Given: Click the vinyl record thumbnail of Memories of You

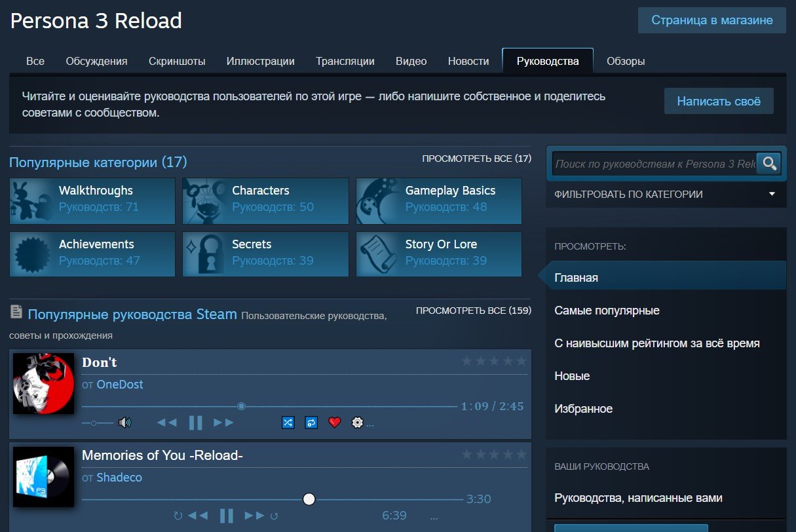Looking at the screenshot, I should click(x=44, y=477).
